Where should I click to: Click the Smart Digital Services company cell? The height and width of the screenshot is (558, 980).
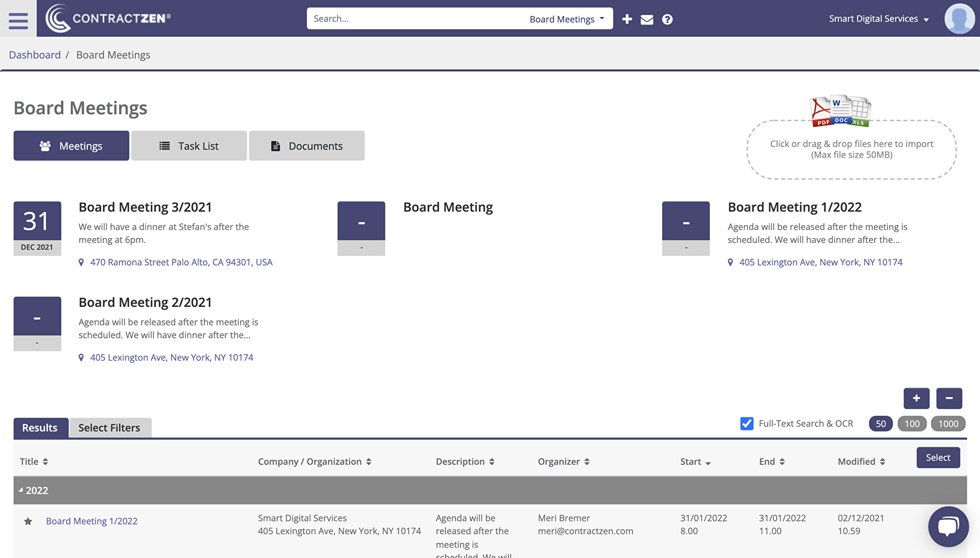[339, 524]
